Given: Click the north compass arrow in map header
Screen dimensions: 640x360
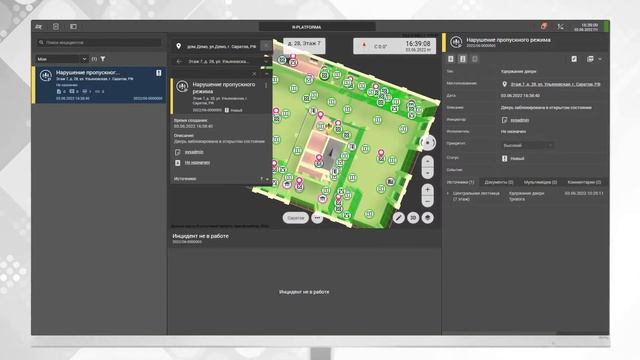Looking at the screenshot, I should [364, 46].
